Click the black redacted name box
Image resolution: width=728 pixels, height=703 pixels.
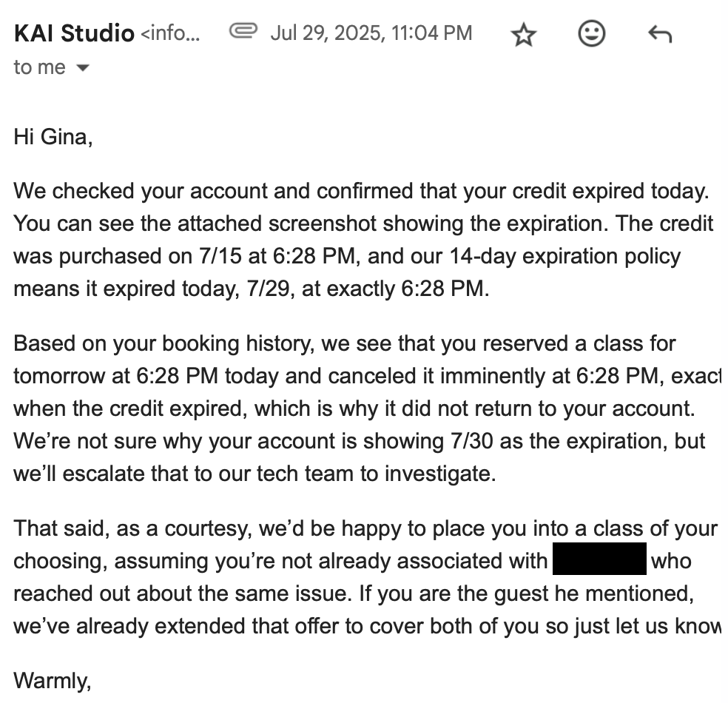[599, 560]
